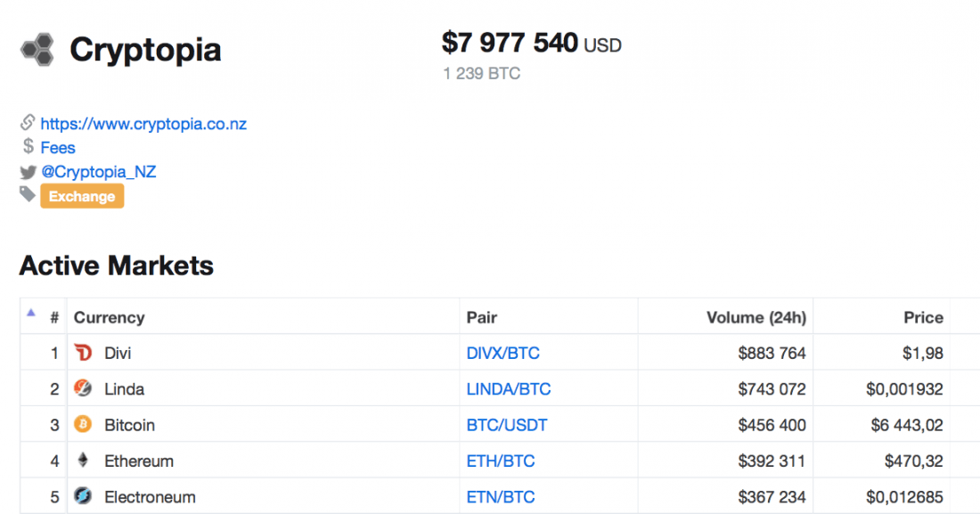980x514 pixels.
Task: Open the LINDA/BTC pair link
Action: 509,389
